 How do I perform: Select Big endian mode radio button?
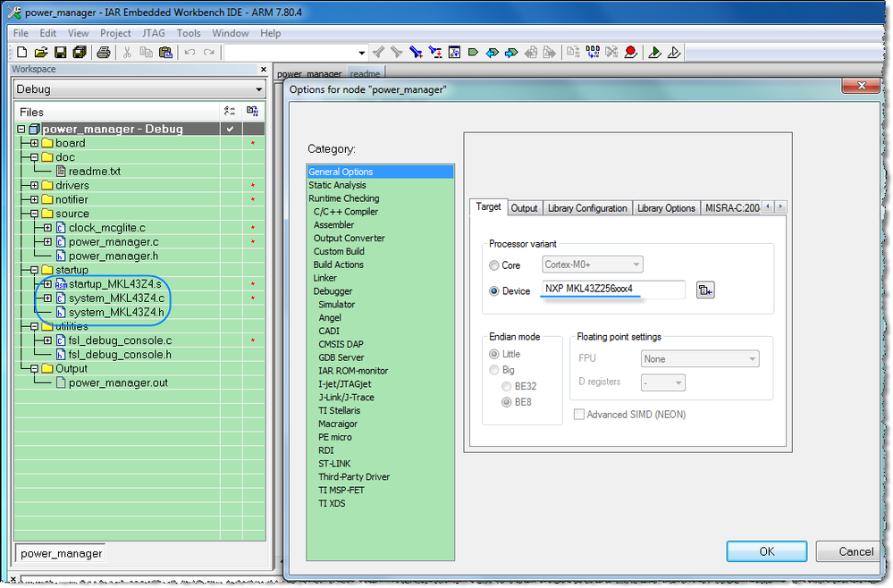coord(493,370)
